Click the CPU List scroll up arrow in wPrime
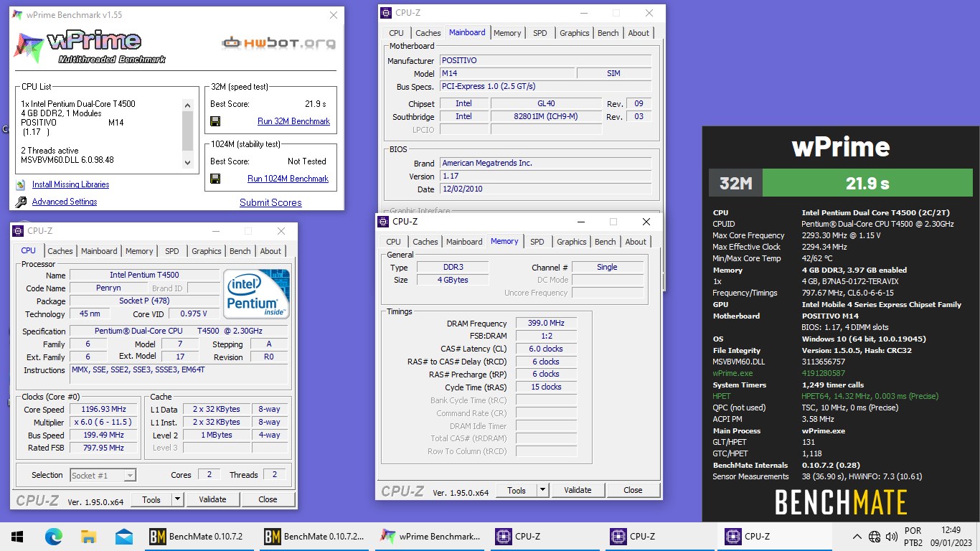 pyautogui.click(x=188, y=105)
